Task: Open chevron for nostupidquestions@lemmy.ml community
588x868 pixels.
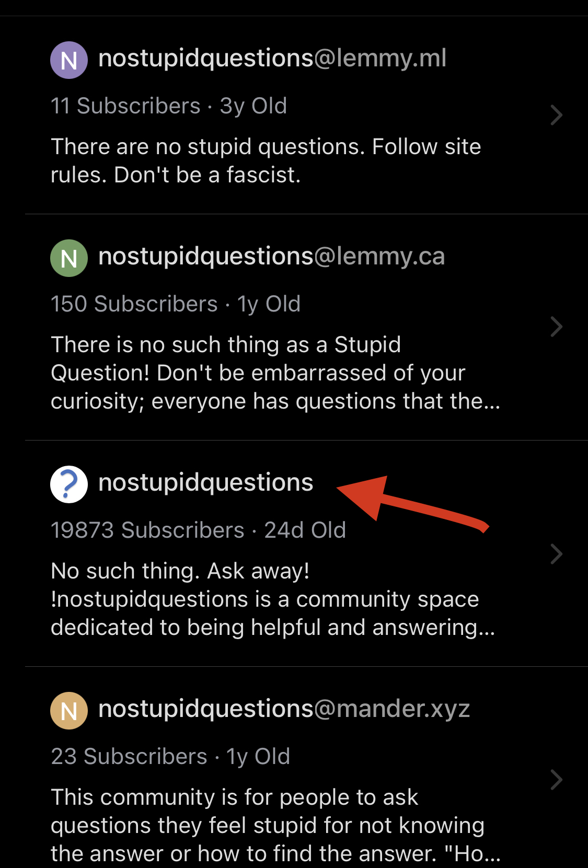Action: click(x=557, y=115)
